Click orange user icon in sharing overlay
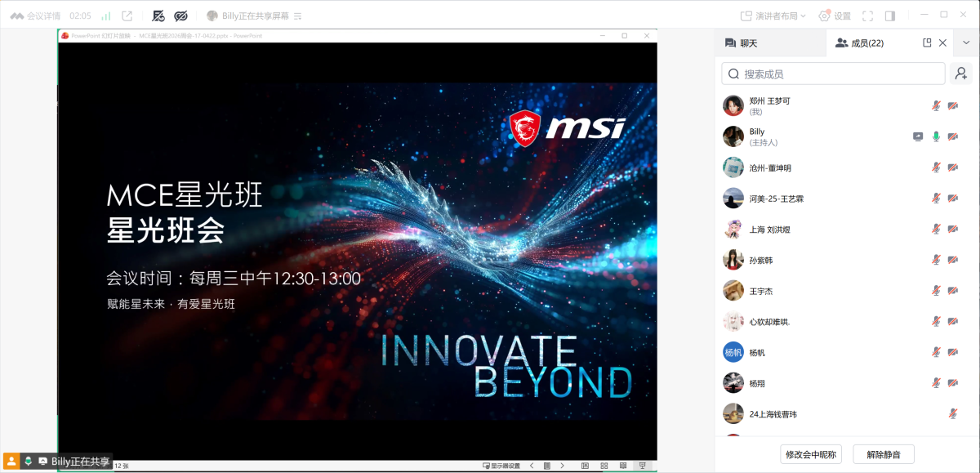The width and height of the screenshot is (980, 473). pos(11,461)
